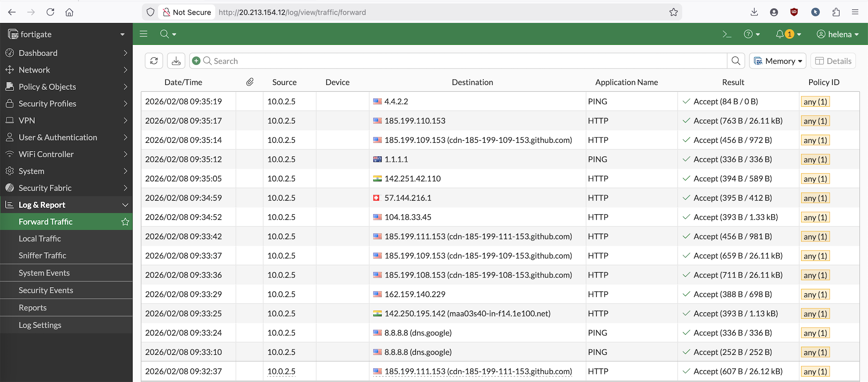Open the notifications bell icon

click(x=780, y=34)
